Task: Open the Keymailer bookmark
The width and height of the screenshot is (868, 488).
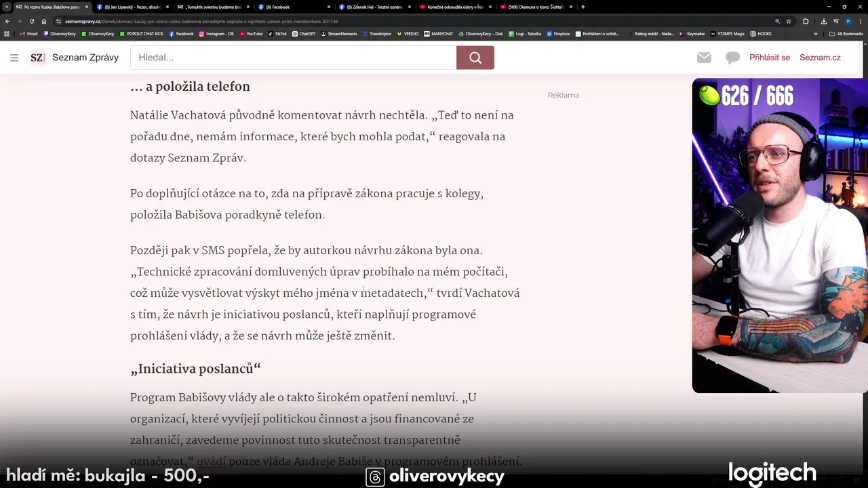Action: (x=692, y=33)
